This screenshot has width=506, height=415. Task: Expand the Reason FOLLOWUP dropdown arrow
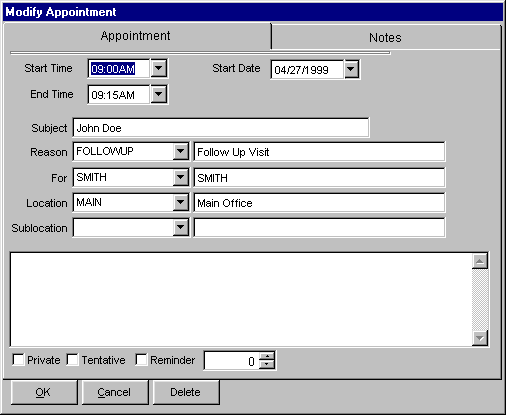(181, 151)
